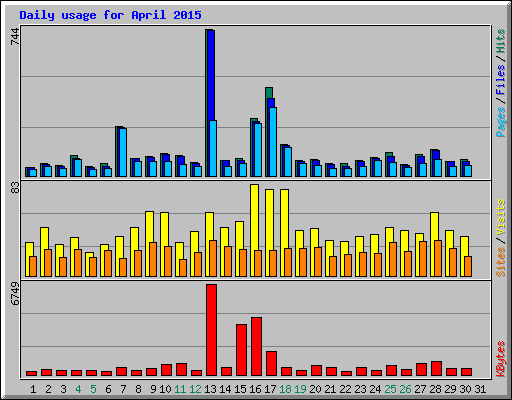Click day 10 on the x-axis
This screenshot has width=512, height=400.
pos(165,389)
